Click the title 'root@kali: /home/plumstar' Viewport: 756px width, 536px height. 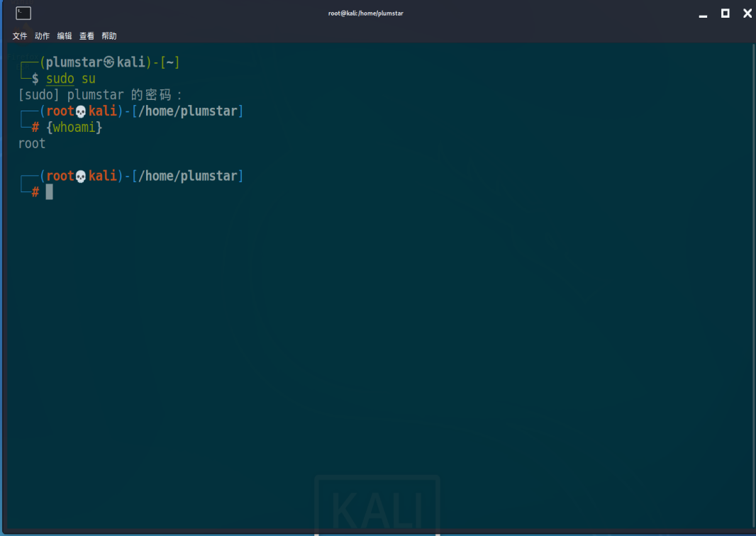click(x=365, y=13)
